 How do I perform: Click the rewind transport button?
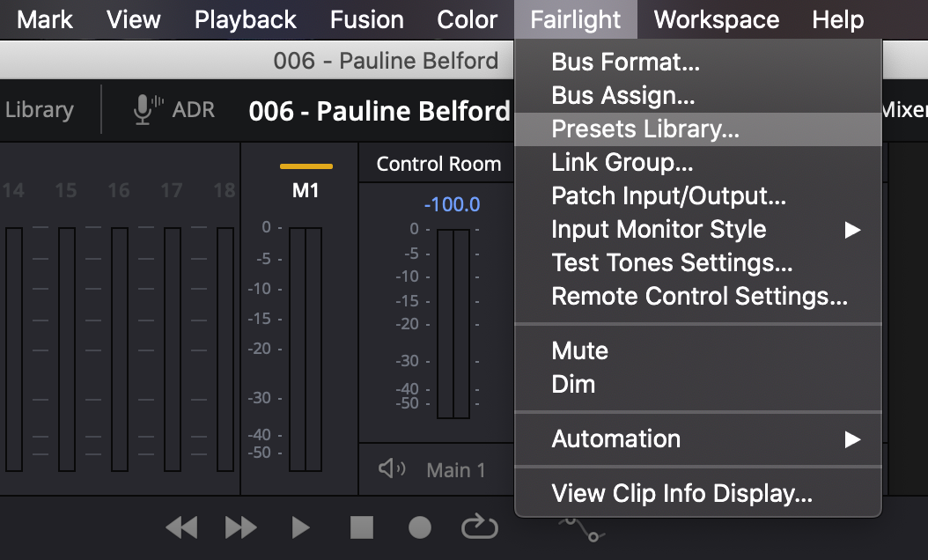click(181, 527)
